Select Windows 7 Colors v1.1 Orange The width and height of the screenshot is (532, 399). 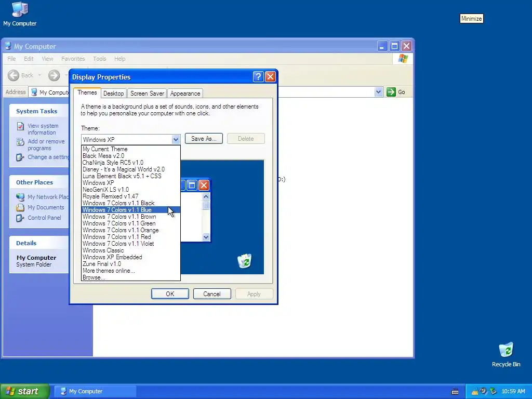130,230
